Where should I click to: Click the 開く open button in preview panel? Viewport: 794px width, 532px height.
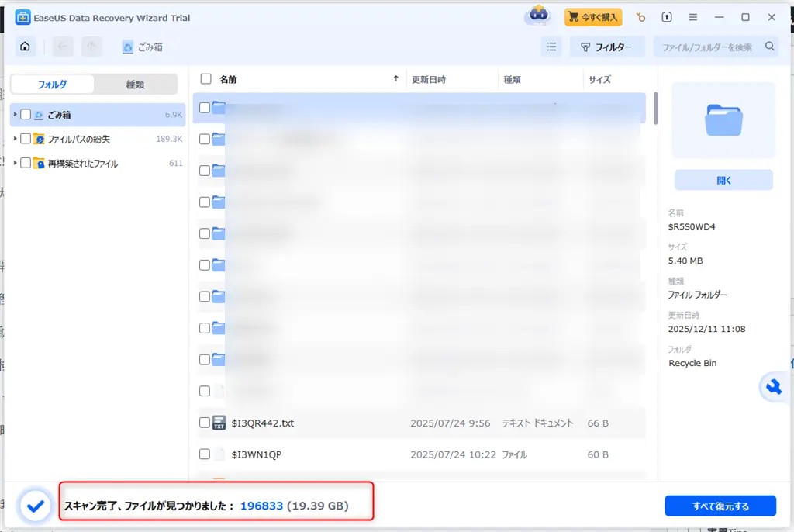(722, 179)
